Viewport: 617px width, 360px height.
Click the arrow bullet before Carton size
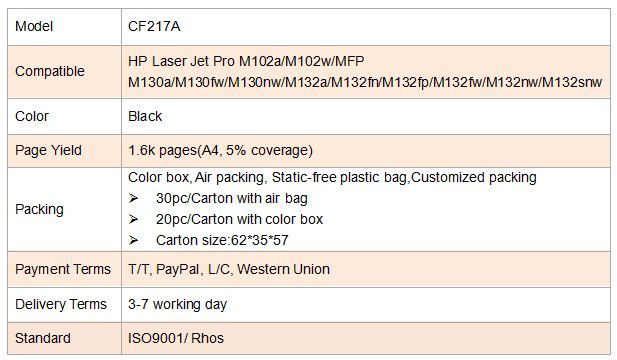pos(133,240)
